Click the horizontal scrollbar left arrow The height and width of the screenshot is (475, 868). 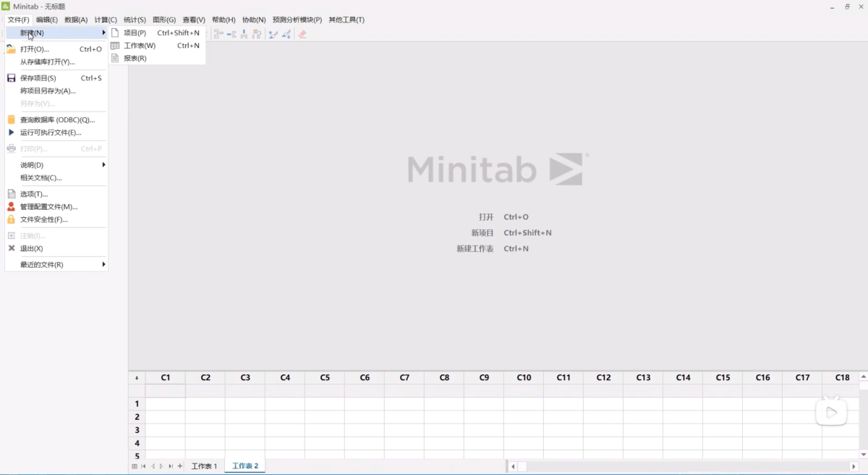513,467
